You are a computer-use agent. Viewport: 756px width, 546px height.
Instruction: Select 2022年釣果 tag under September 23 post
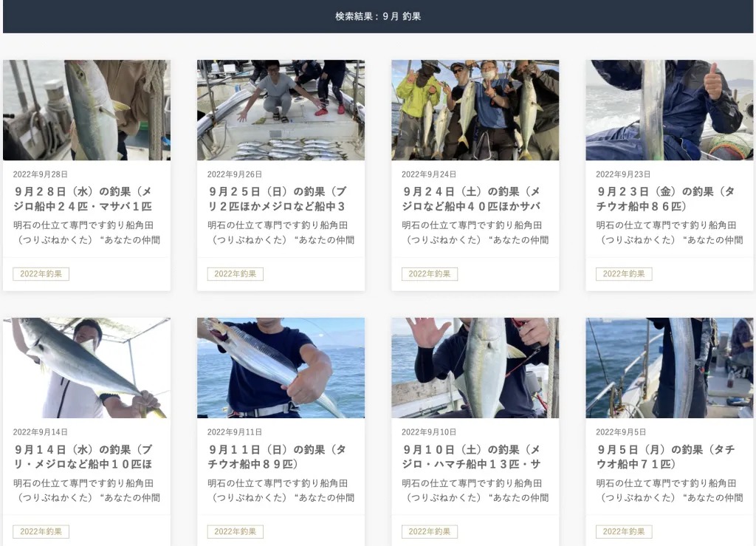624,274
